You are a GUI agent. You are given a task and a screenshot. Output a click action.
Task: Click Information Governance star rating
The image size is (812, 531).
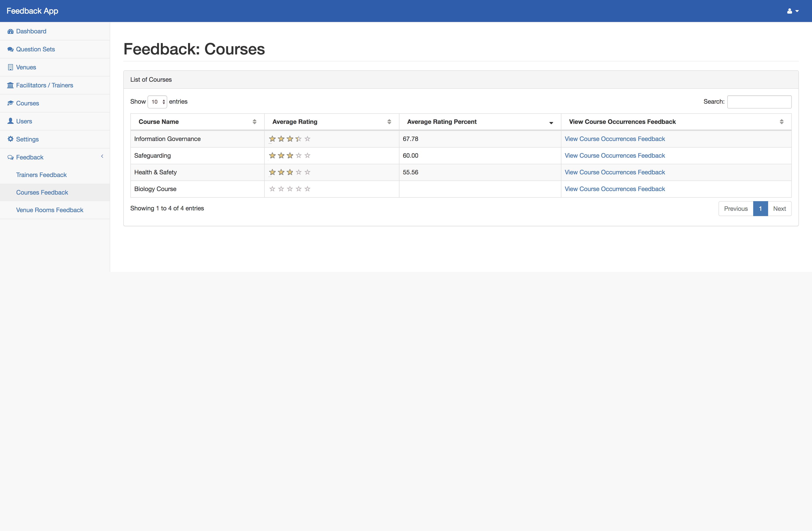click(x=290, y=139)
